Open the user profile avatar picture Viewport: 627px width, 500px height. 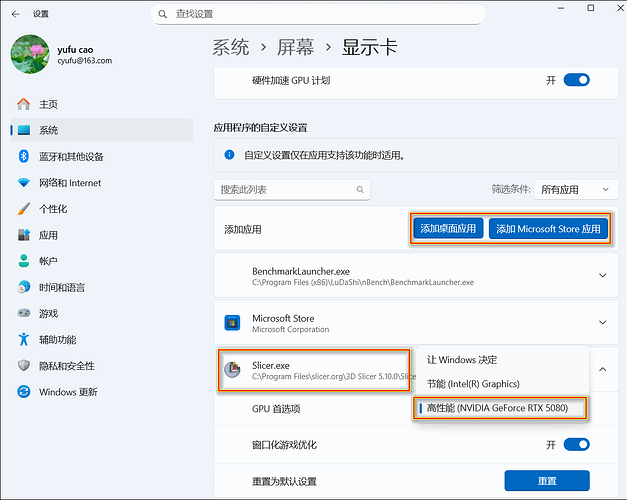click(30, 54)
